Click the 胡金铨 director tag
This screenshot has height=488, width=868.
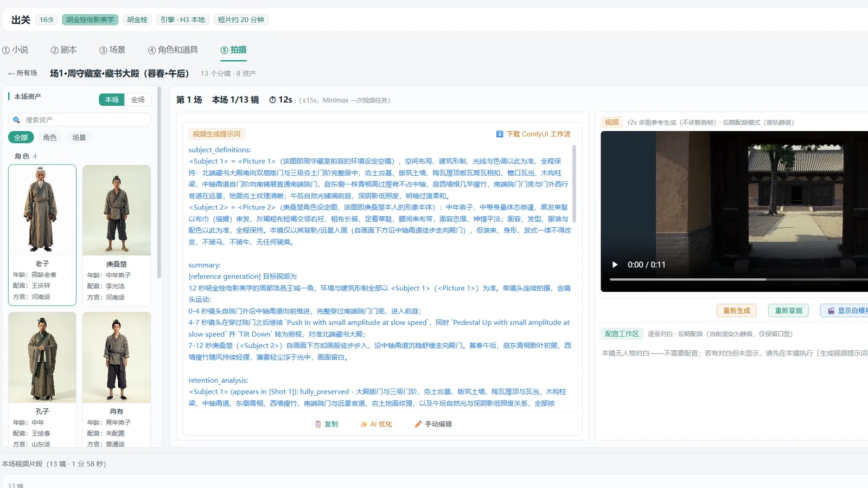(137, 20)
